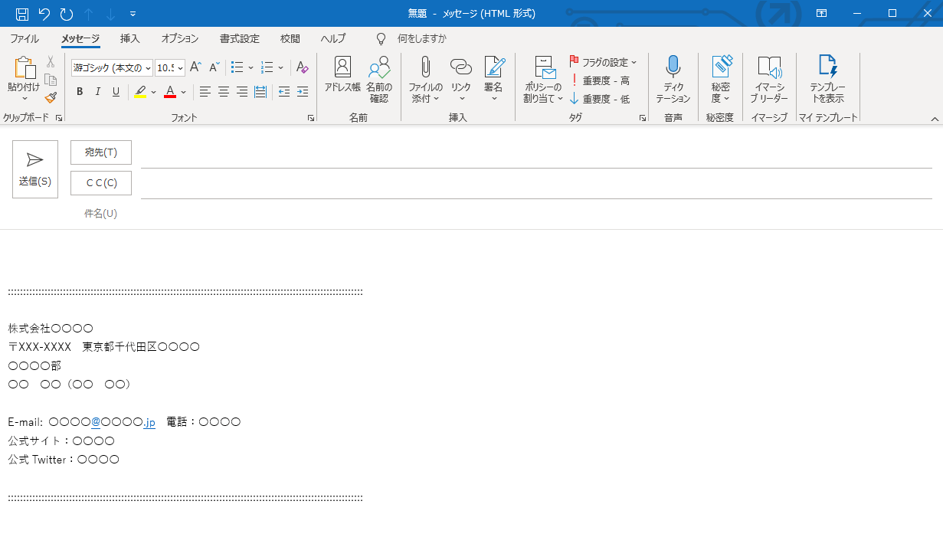Switch to the 校閲 tab
The width and height of the screenshot is (943, 560).
[x=290, y=38]
